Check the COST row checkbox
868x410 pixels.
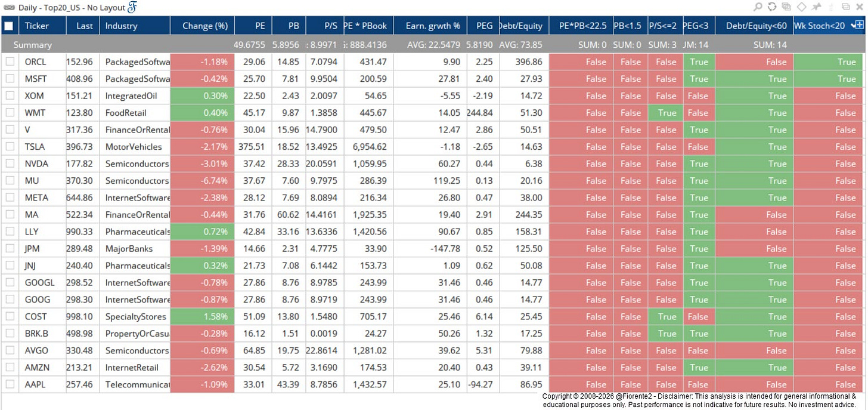click(10, 317)
